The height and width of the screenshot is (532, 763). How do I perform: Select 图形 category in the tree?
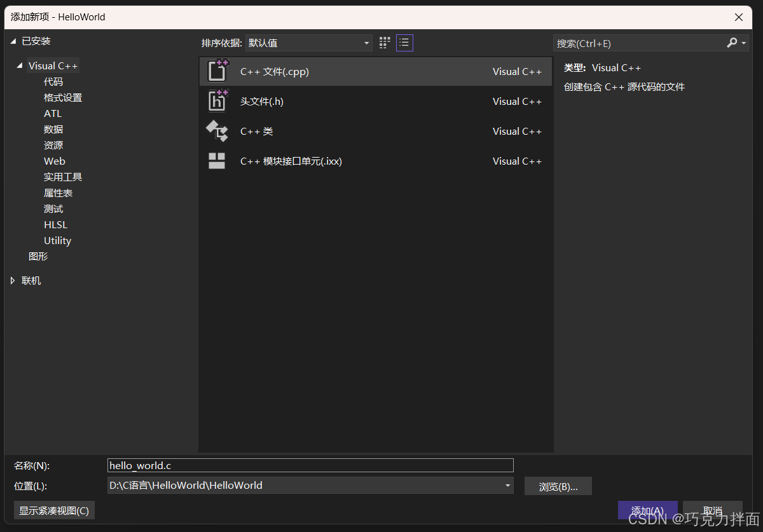pos(38,257)
